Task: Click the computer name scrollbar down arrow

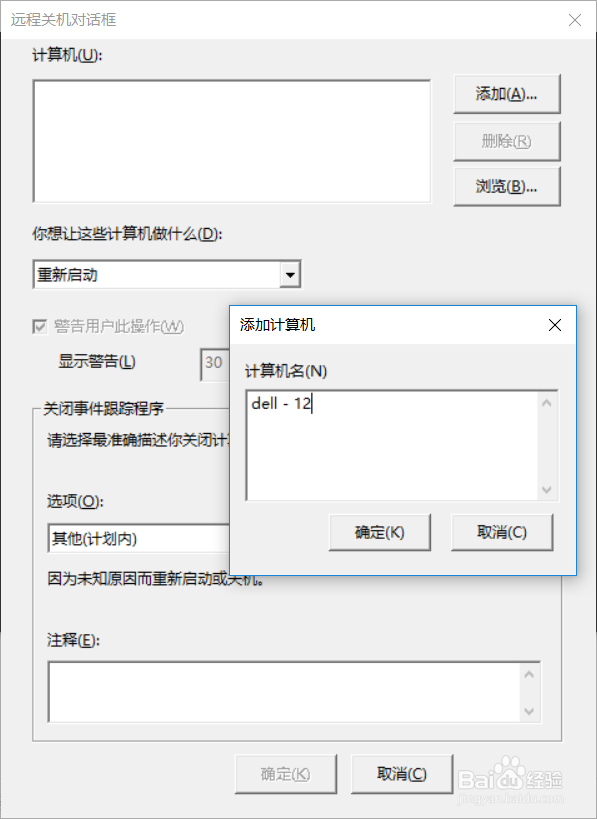Action: (x=547, y=489)
